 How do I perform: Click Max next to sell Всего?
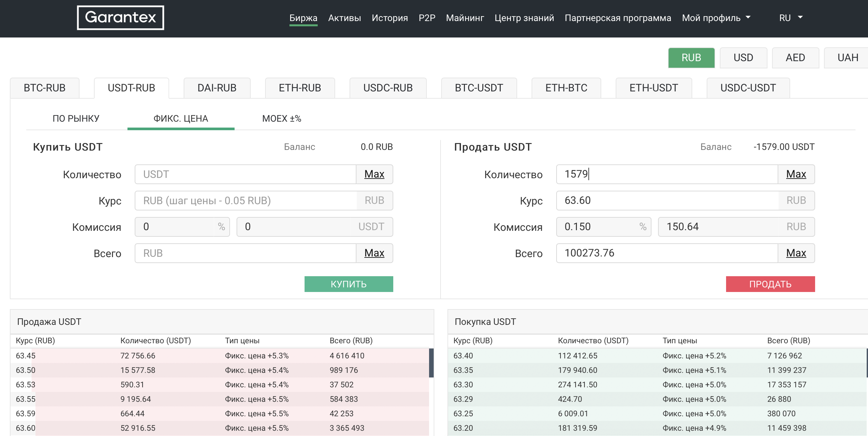coord(796,253)
